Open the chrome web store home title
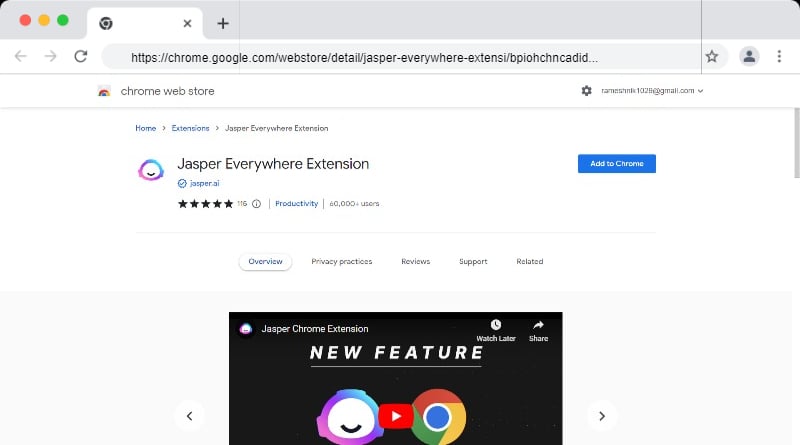 (167, 91)
